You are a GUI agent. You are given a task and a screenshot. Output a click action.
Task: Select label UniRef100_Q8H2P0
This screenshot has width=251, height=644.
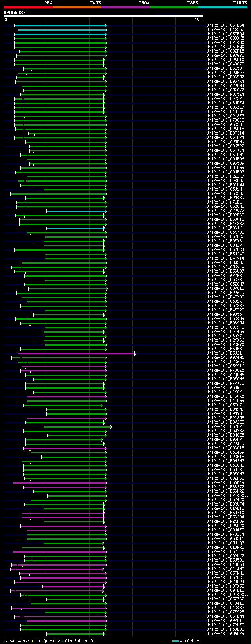225,246
